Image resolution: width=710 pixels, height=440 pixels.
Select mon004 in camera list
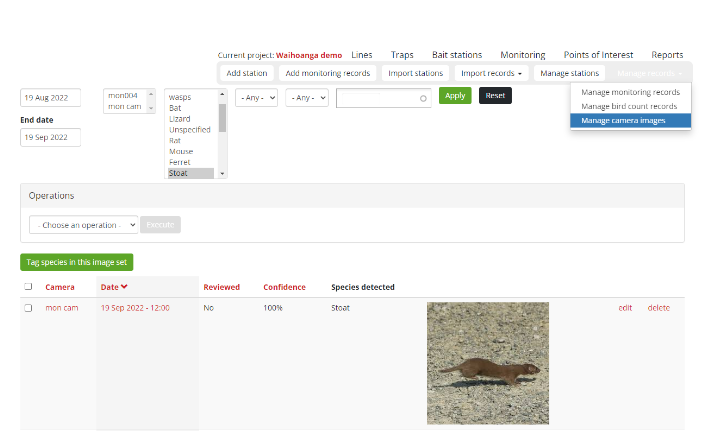pyautogui.click(x=123, y=96)
